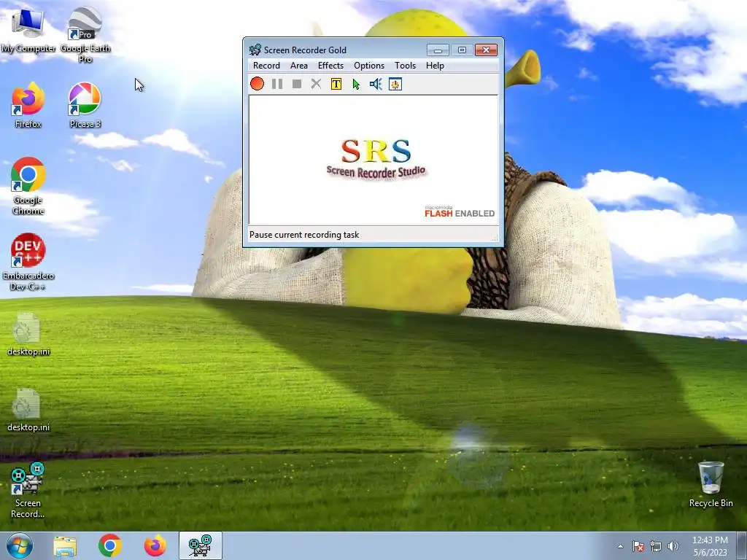Viewport: 747px width, 560px height.
Task: Open the Area menu
Action: point(298,66)
